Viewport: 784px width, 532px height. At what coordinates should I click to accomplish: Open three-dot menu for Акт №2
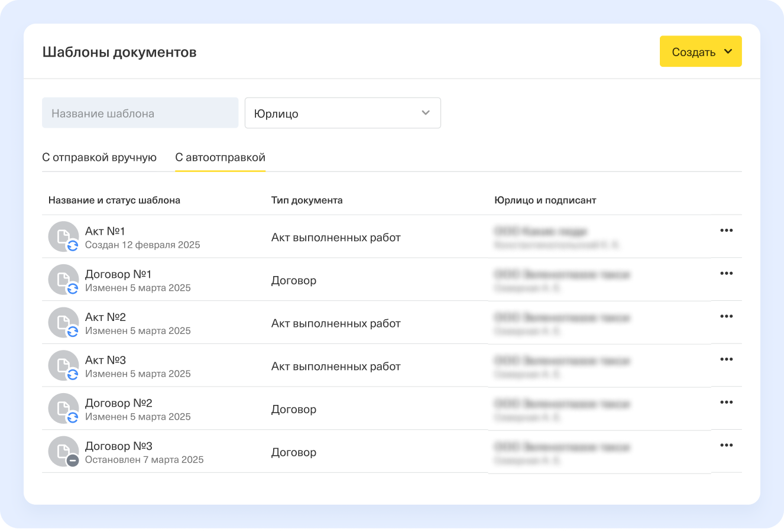click(x=726, y=316)
